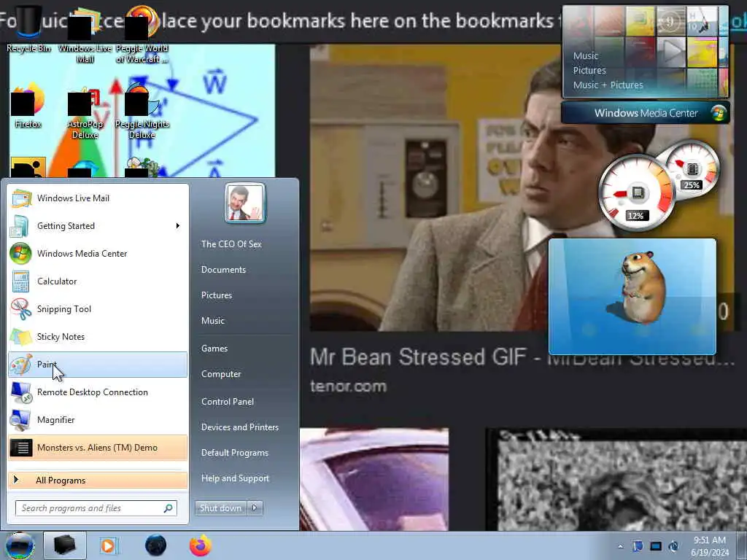Viewport: 747px width, 560px height.
Task: Click the Windows Media Center gadget bar
Action: point(646,113)
